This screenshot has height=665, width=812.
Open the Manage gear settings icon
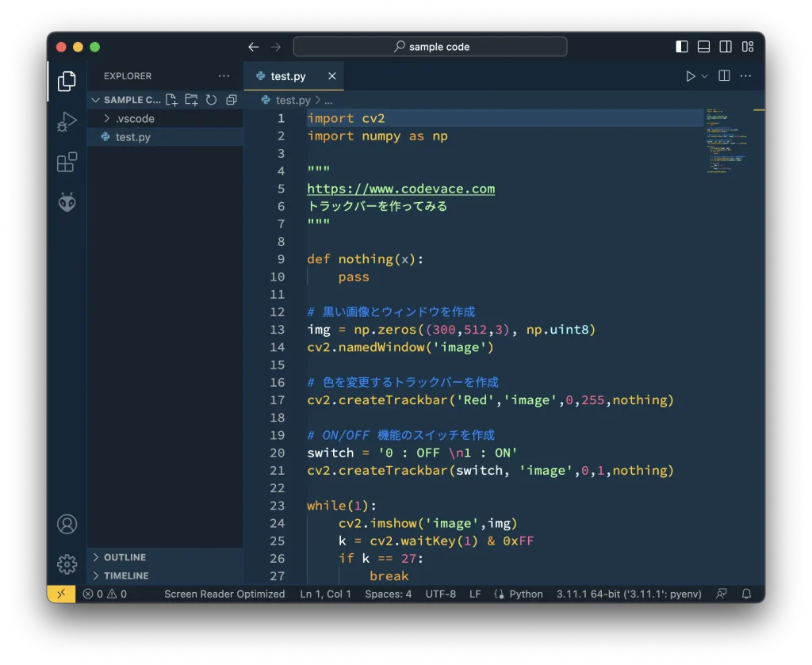(67, 564)
